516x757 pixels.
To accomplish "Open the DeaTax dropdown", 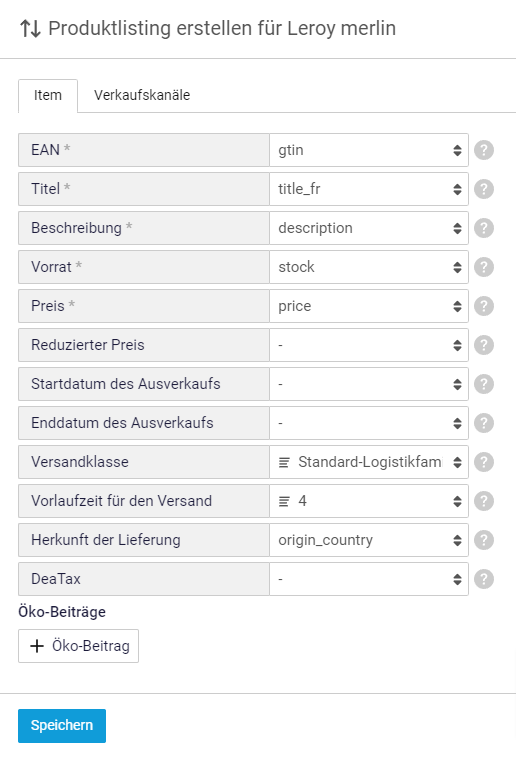I will [x=369, y=579].
